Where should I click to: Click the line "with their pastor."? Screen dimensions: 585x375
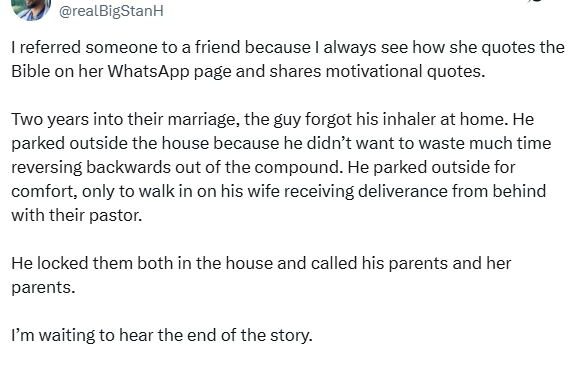[77, 216]
